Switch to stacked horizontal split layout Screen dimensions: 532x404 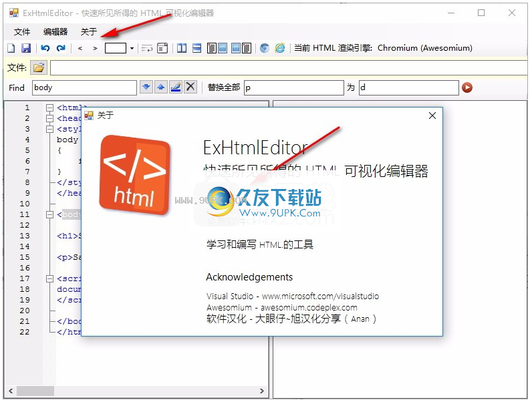point(196,48)
